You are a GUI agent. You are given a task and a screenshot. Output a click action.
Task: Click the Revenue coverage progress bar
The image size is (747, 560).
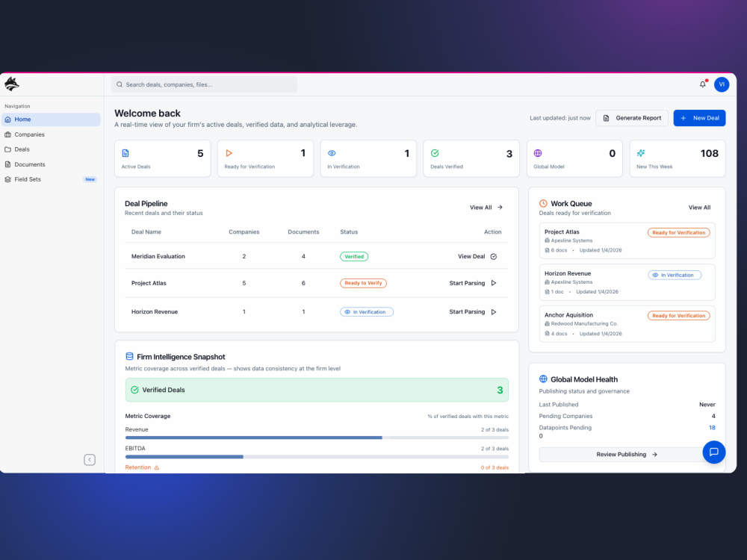point(317,437)
